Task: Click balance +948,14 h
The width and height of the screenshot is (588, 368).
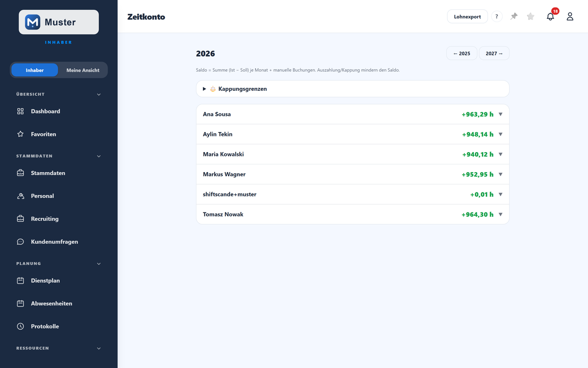Action: tap(478, 134)
